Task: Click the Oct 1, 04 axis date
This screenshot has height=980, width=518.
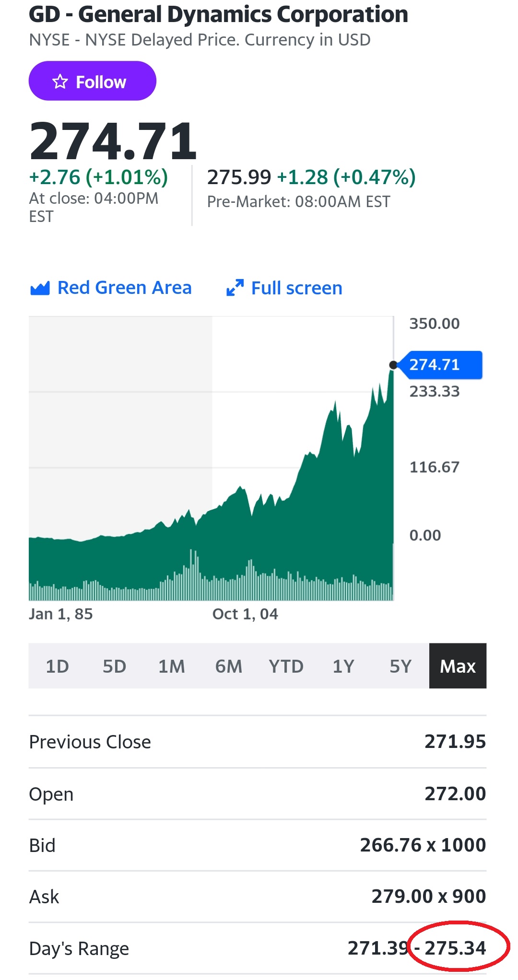Action: (245, 614)
